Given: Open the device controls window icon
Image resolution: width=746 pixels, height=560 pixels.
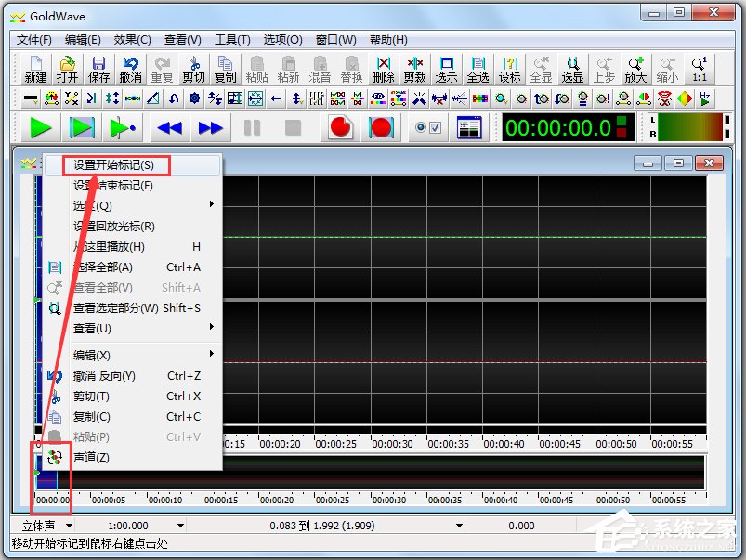Looking at the screenshot, I should click(469, 127).
